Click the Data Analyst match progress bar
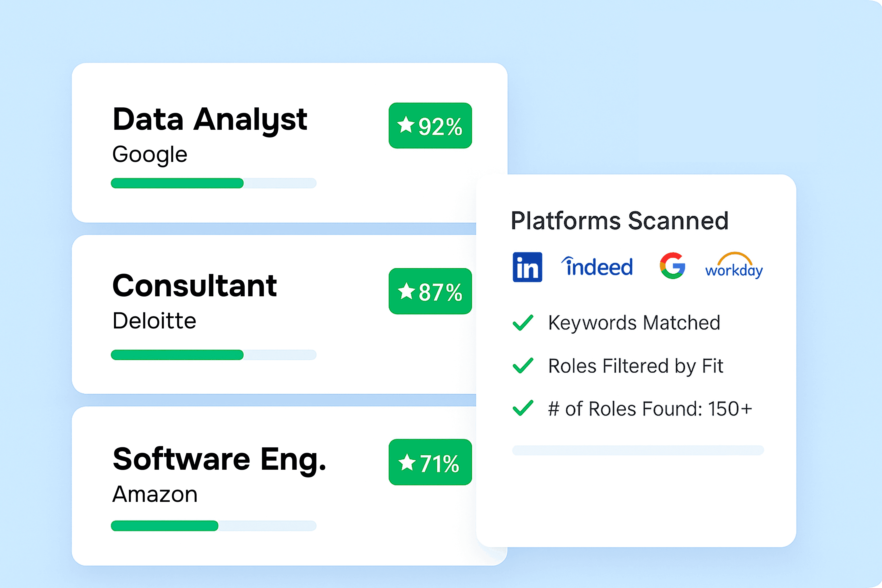This screenshot has width=882, height=588. click(214, 183)
